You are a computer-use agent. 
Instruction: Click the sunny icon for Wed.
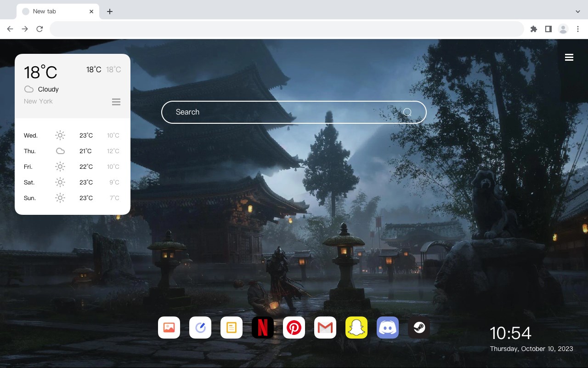[60, 135]
